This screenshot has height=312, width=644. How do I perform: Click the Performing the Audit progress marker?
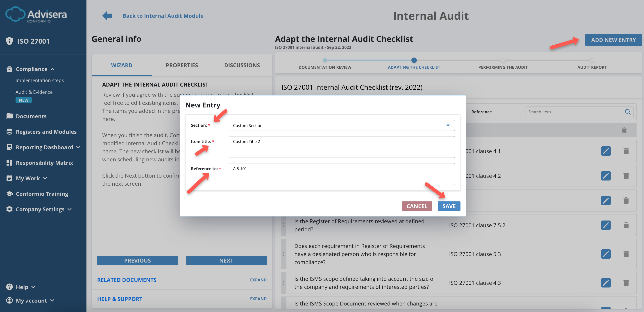click(503, 60)
